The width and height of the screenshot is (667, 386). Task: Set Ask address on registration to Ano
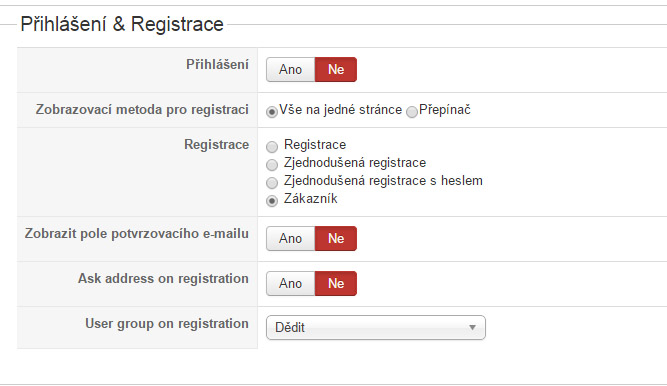click(291, 283)
